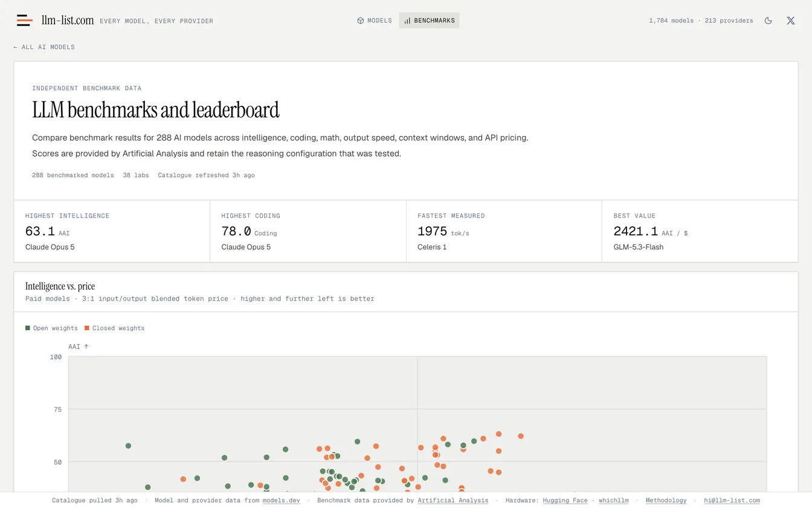The image size is (812, 508).
Task: Click the 'LLM benchmarks and leaderboard' heading
Action: coord(156,110)
